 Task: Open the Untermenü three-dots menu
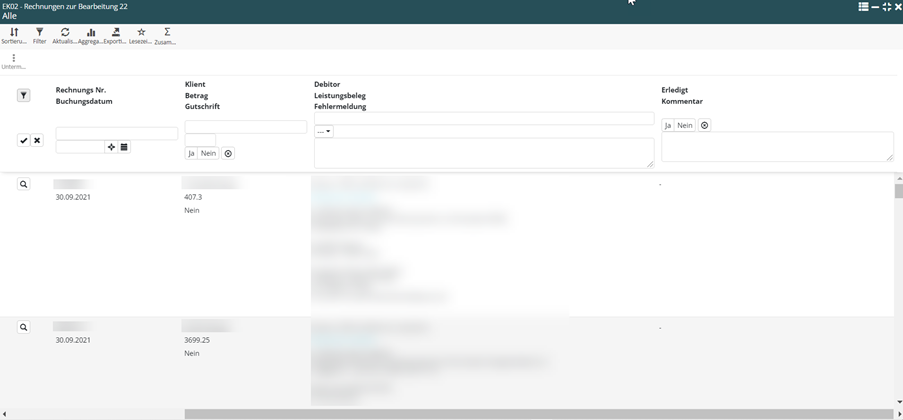(14, 61)
